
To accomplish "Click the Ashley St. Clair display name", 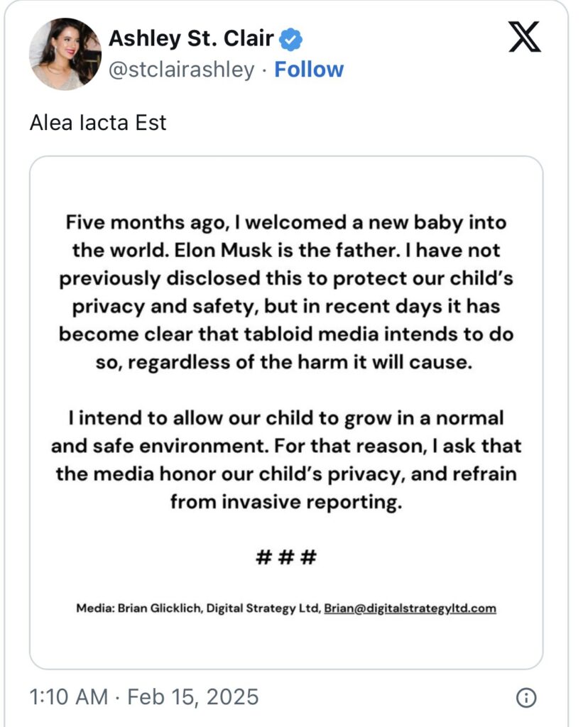I will click(x=190, y=39).
